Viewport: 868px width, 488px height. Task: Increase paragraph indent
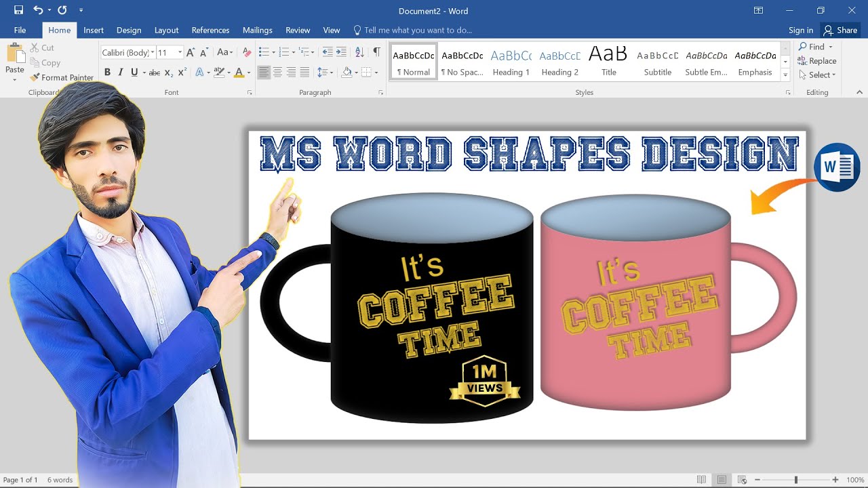[x=341, y=52]
